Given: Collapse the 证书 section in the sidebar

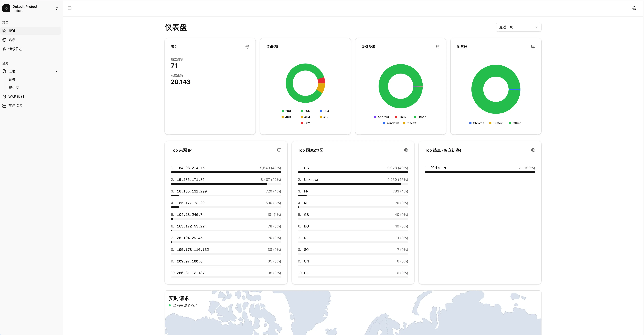Looking at the screenshot, I should tap(57, 71).
